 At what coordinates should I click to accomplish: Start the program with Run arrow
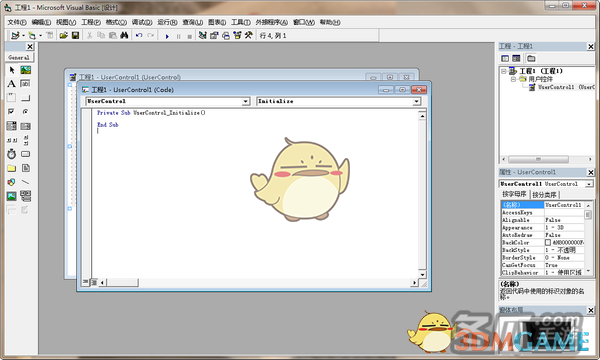(x=167, y=36)
